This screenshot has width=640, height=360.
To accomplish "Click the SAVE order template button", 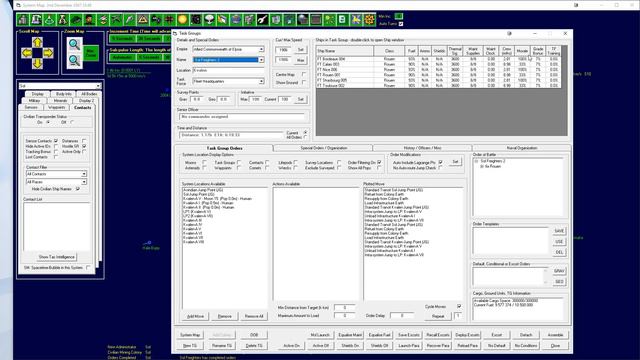I will coord(559,231).
